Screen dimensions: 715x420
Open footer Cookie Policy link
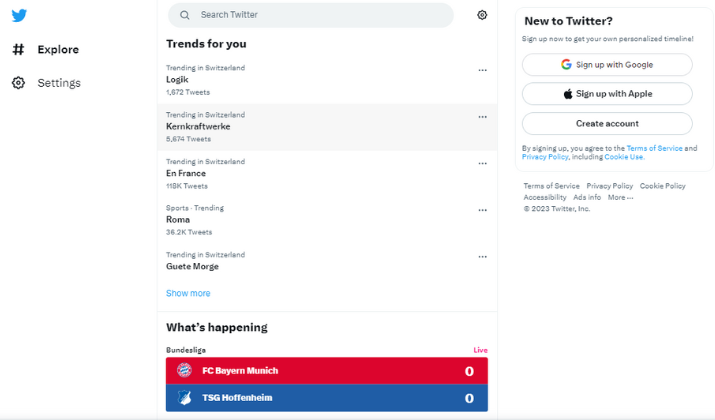[663, 186]
